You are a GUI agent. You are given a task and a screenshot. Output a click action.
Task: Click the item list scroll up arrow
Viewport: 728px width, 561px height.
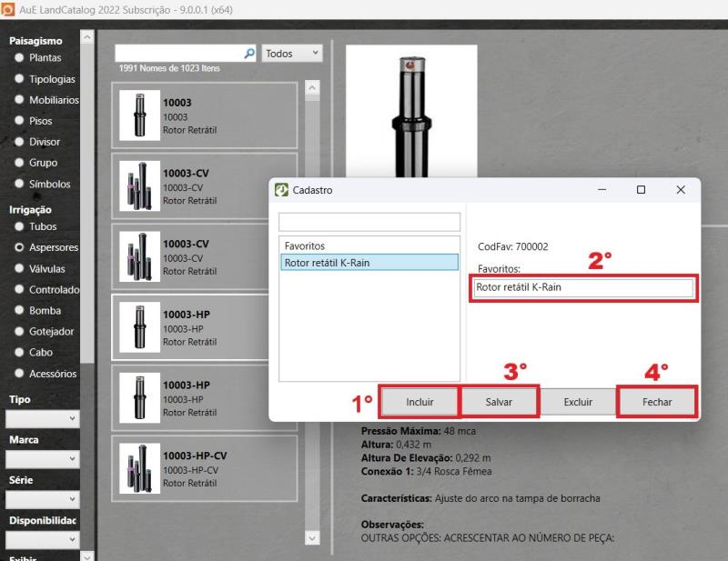[312, 87]
